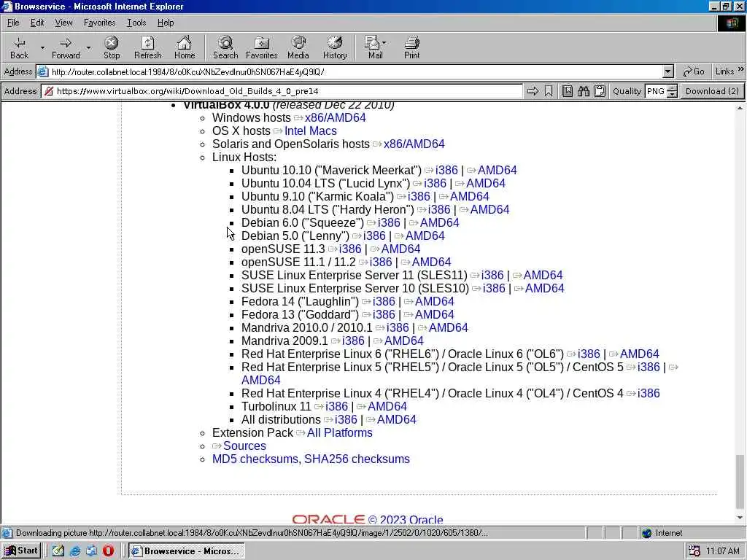747x560 pixels.
Task: Refresh the page with the Refresh button
Action: point(147,47)
